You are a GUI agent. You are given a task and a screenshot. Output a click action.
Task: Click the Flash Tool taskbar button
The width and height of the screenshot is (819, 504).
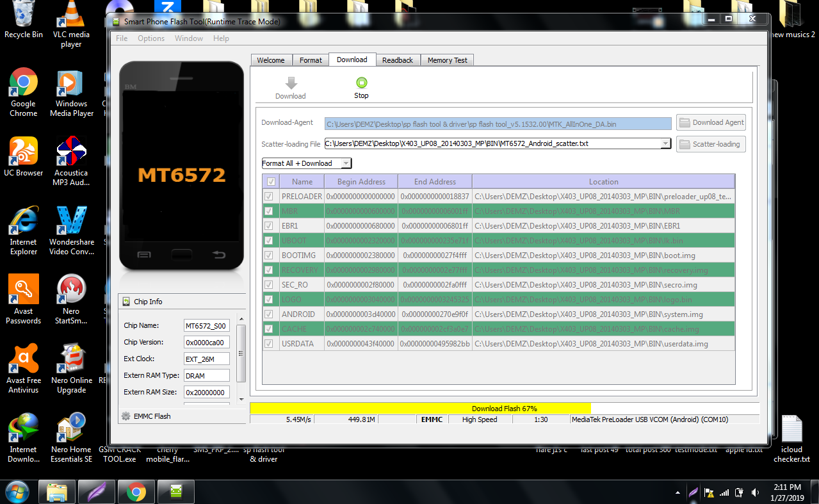click(x=175, y=492)
